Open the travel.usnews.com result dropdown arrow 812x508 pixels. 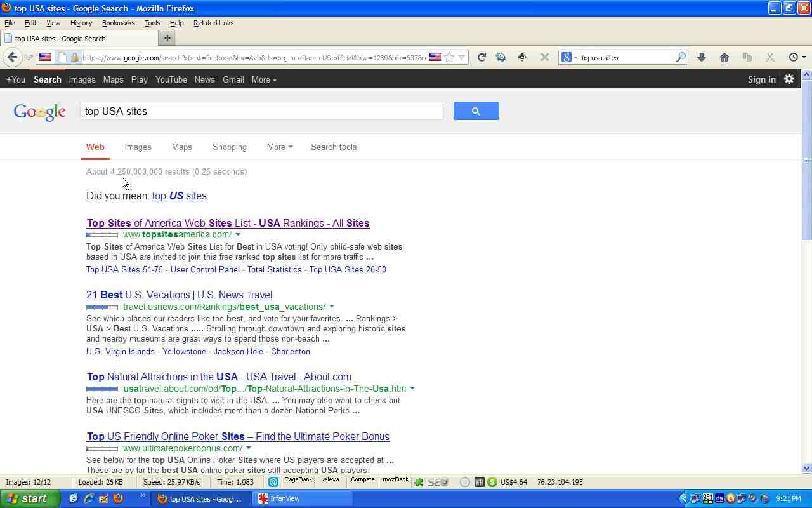coord(331,307)
